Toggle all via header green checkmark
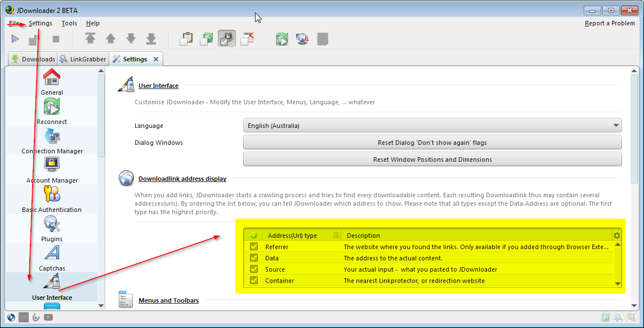The height and width of the screenshot is (328, 644). [254, 235]
